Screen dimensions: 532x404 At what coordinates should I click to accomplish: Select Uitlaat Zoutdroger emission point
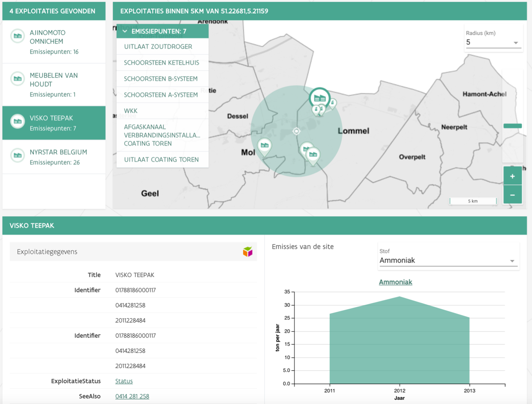158,46
